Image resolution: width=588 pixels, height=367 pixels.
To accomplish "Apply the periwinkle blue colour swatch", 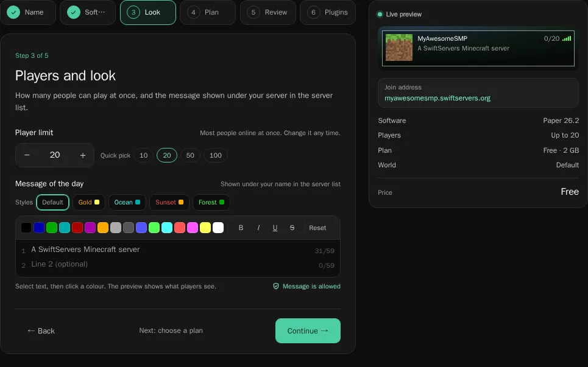I will pos(141,228).
